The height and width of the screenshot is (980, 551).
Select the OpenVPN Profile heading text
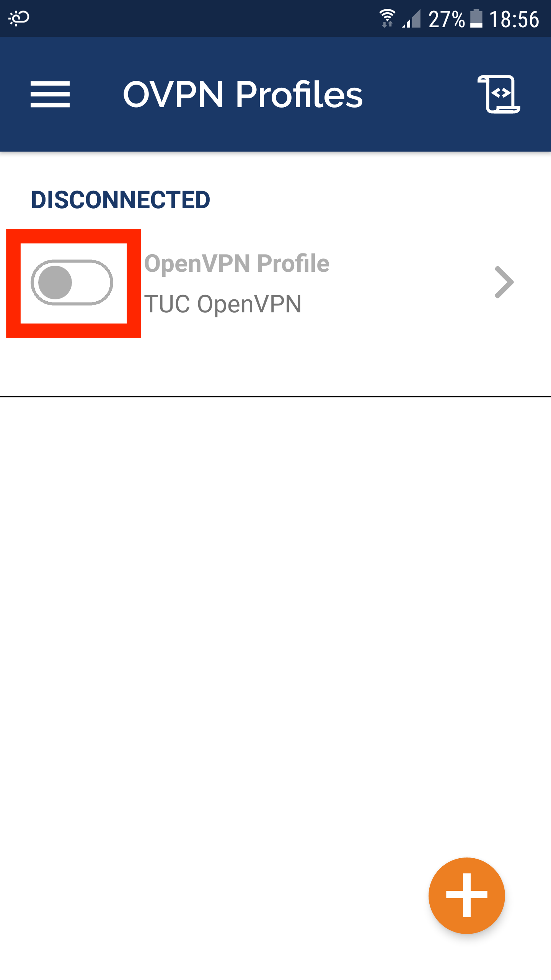click(x=236, y=263)
